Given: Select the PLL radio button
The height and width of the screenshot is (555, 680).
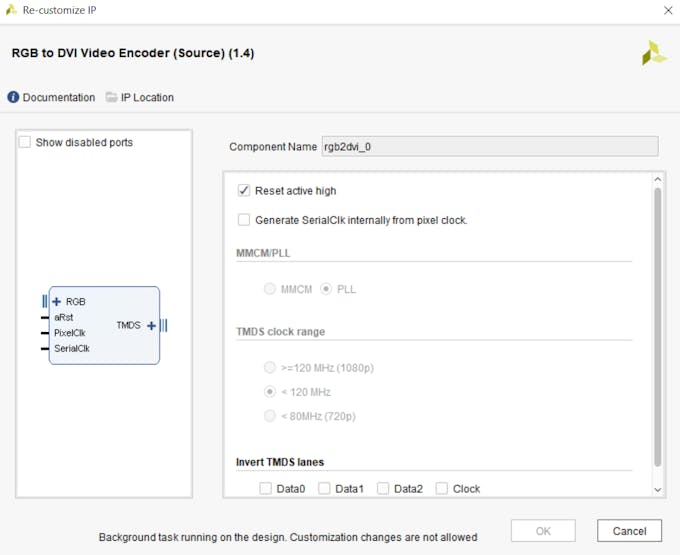Looking at the screenshot, I should pos(326,289).
